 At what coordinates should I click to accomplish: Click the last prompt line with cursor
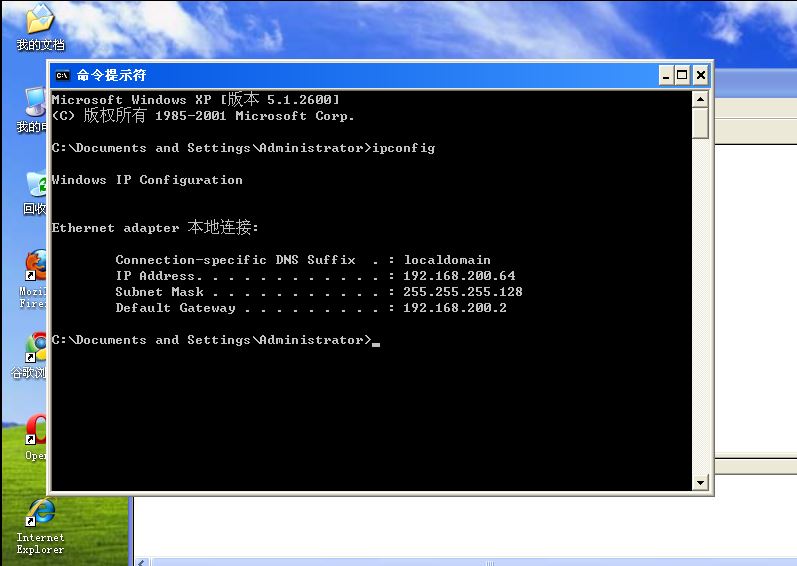216,340
